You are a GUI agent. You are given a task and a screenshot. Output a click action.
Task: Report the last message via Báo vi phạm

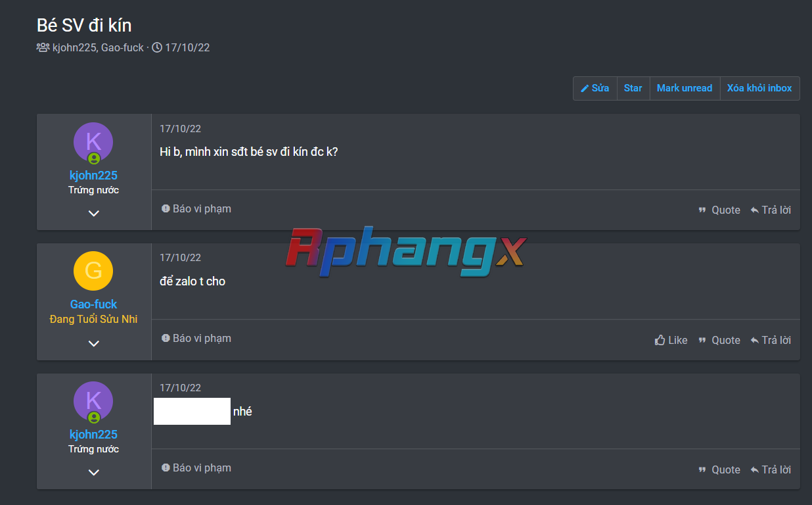pos(196,468)
